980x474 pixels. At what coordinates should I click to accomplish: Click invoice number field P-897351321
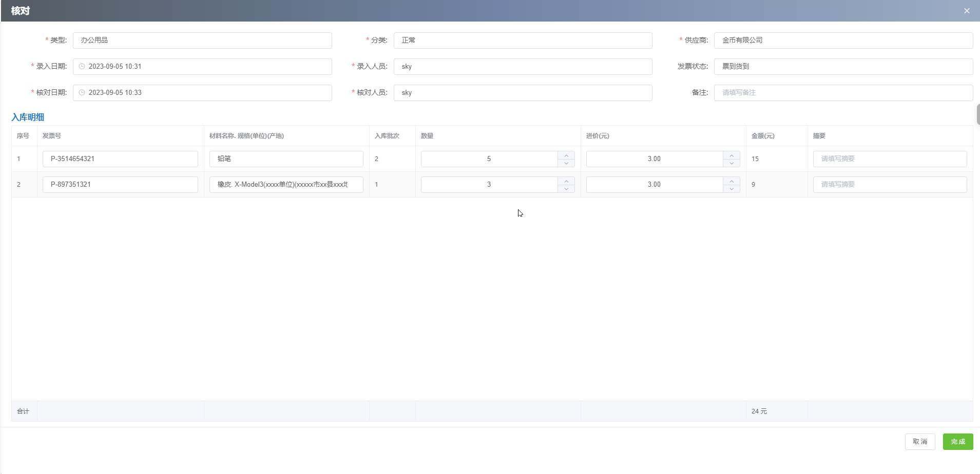click(120, 185)
